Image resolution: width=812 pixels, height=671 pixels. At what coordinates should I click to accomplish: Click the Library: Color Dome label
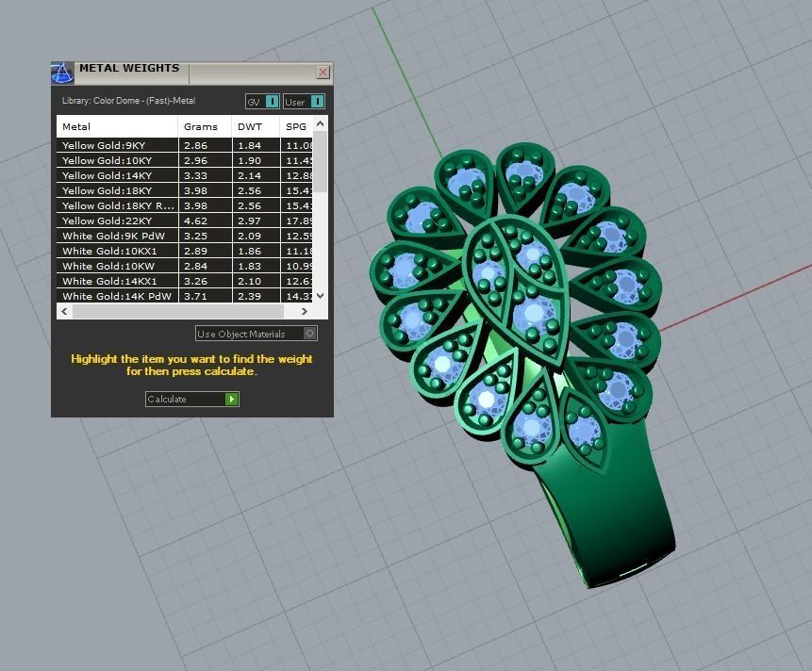pyautogui.click(x=128, y=100)
